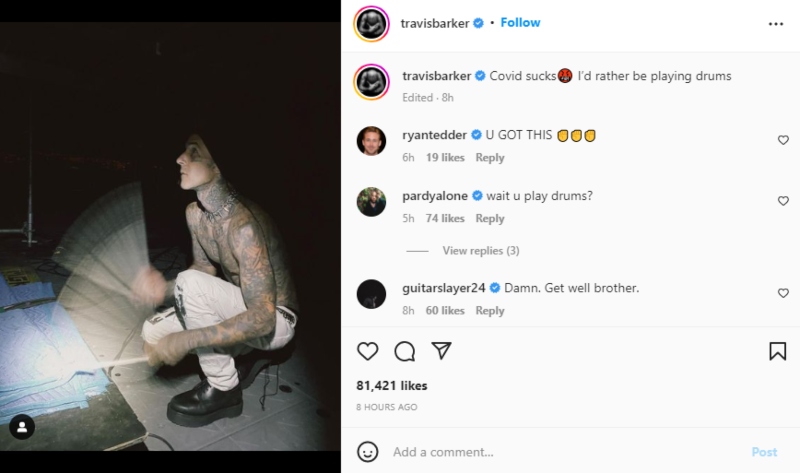
Task: Open ryantedder's profile avatar
Action: tap(372, 142)
